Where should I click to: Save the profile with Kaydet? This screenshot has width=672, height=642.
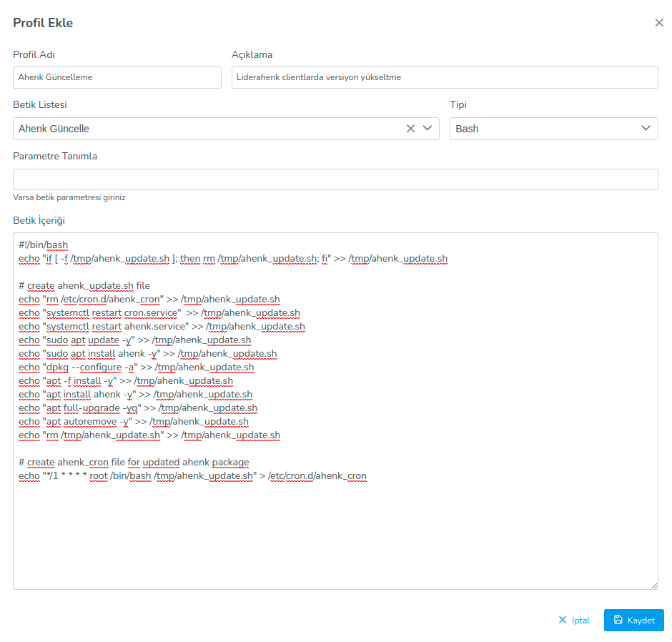pyautogui.click(x=634, y=621)
